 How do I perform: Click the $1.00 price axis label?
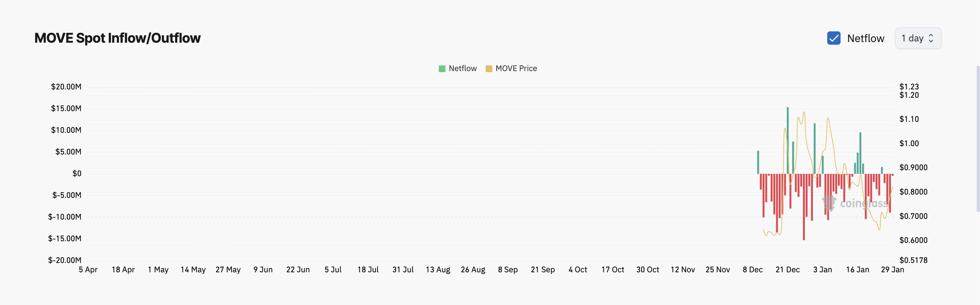tap(909, 143)
